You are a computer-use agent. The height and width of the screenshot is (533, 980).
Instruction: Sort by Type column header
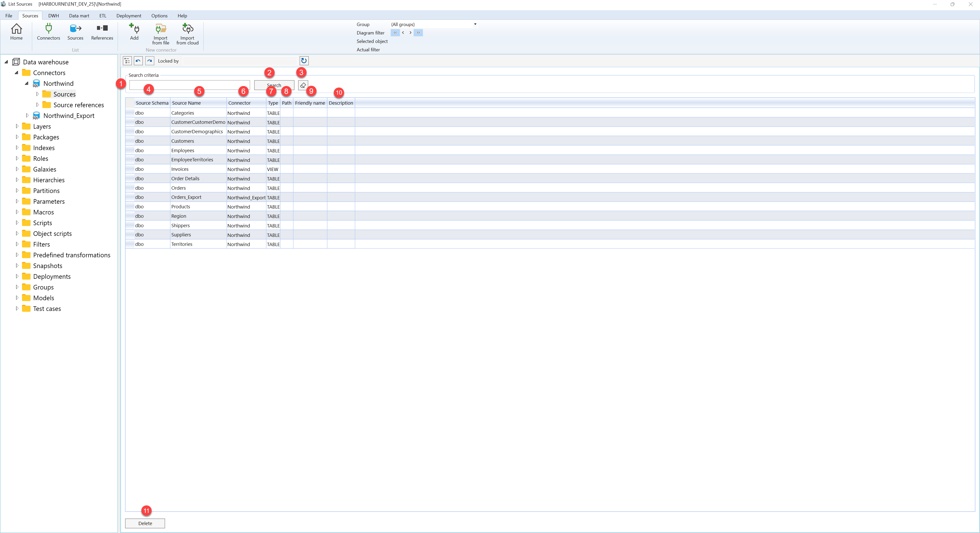273,103
